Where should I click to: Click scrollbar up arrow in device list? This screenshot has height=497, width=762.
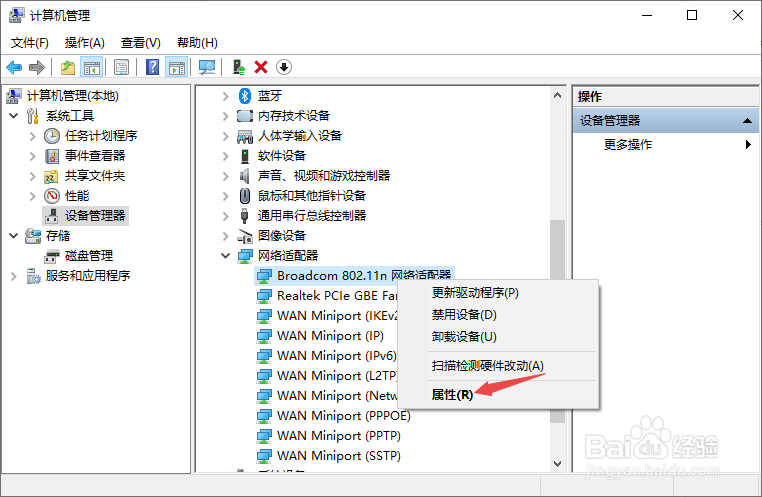pos(557,96)
